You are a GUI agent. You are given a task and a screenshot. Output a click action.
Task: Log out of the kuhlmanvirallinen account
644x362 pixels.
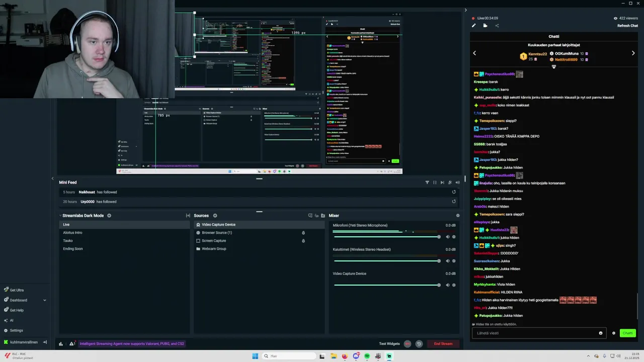click(45, 342)
